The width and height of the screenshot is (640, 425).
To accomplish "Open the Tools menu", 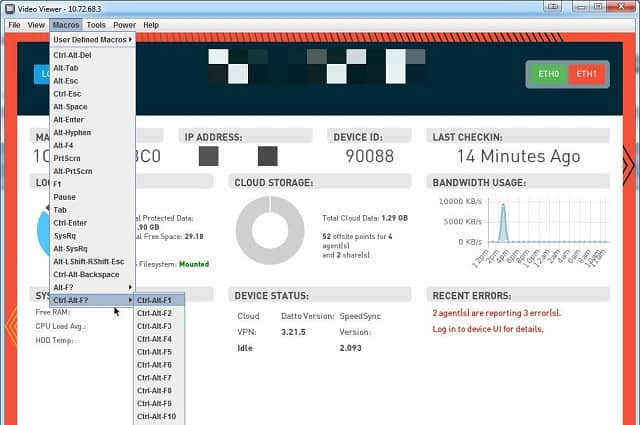I will tap(96, 25).
